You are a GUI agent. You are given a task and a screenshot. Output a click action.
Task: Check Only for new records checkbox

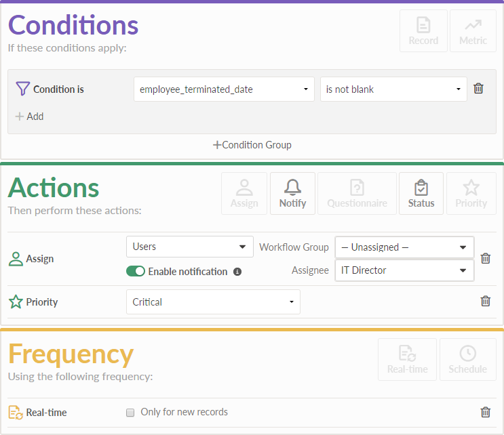(130, 412)
